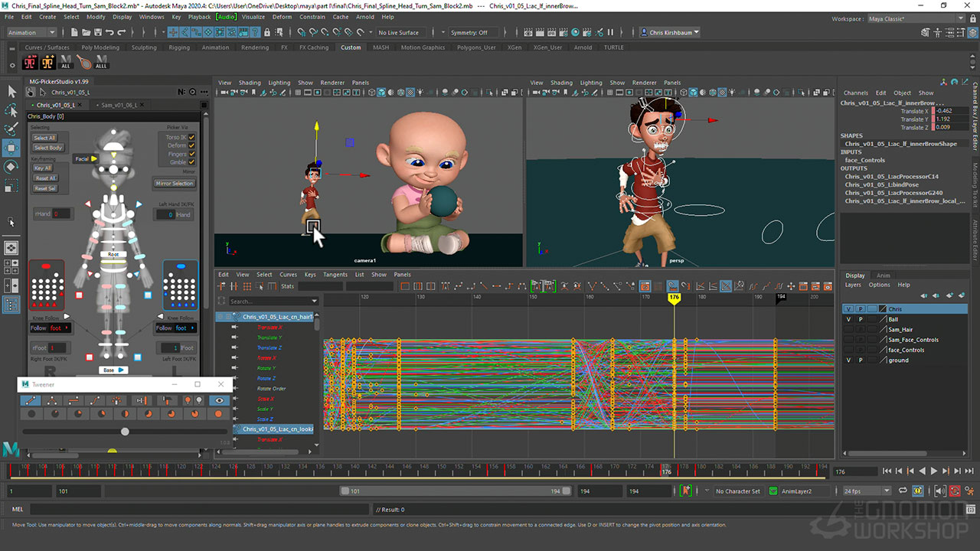Open the Animation menu set dropdown
Viewport: 980px width, 551px height.
pyautogui.click(x=31, y=32)
